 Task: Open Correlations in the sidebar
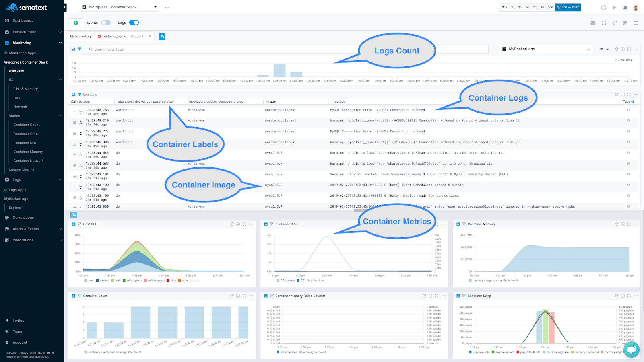point(23,218)
